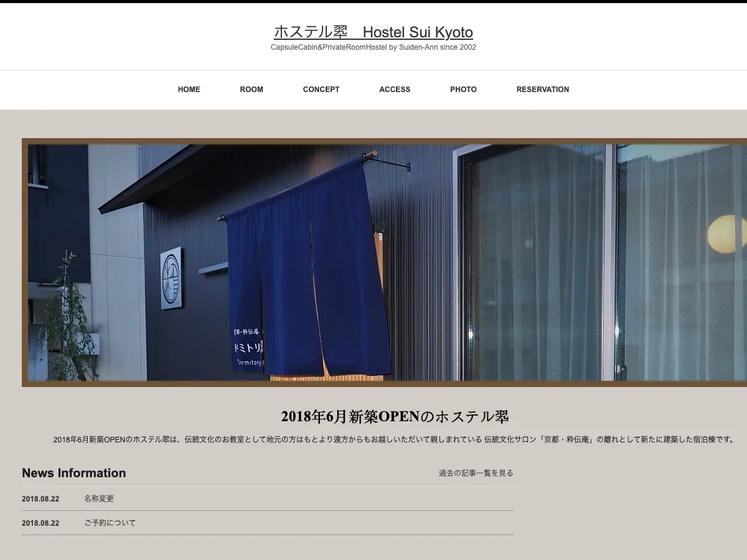Click the hostel entrance banner image
The image size is (747, 560).
tap(384, 263)
